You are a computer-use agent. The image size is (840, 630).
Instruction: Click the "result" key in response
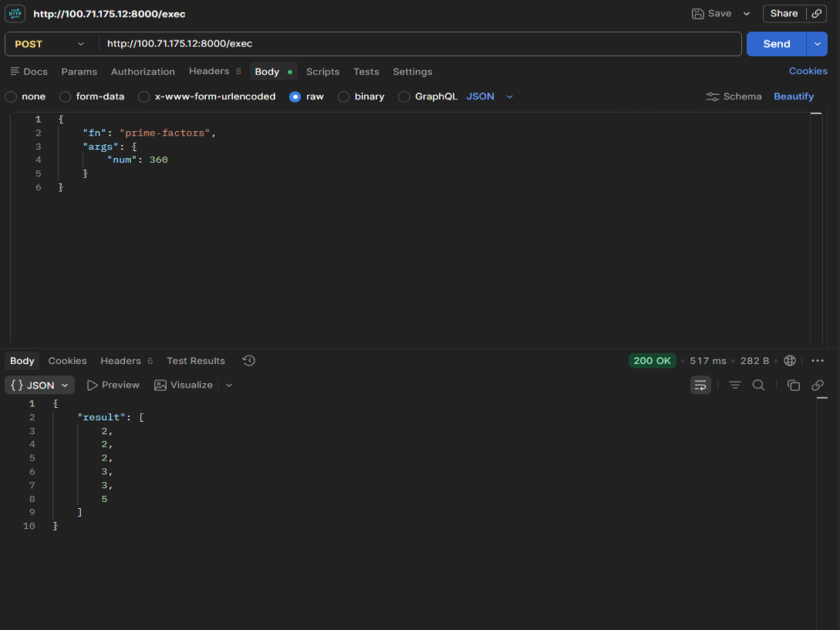101,417
